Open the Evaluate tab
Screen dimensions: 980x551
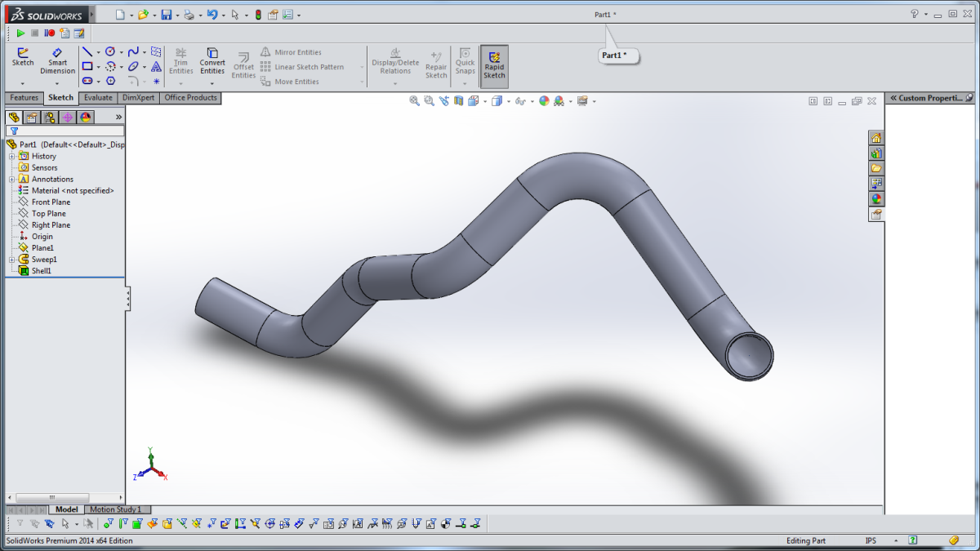click(98, 98)
